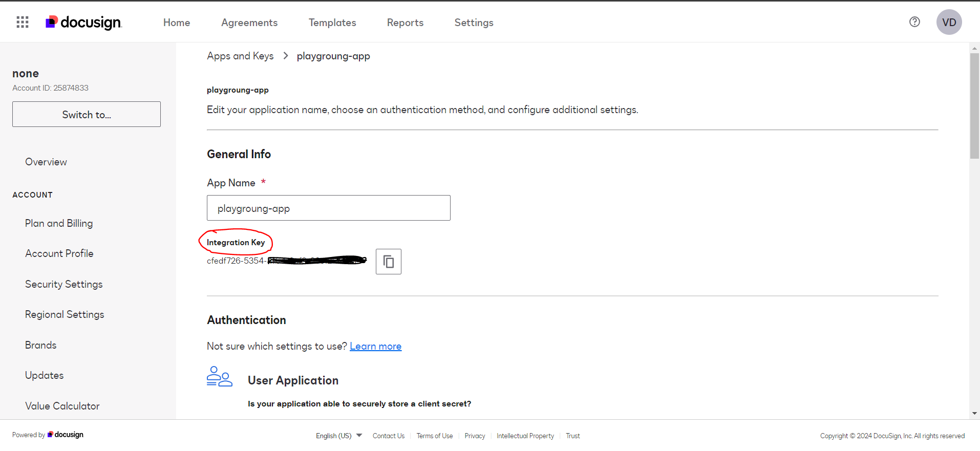Go to the Home tab

tap(177, 23)
